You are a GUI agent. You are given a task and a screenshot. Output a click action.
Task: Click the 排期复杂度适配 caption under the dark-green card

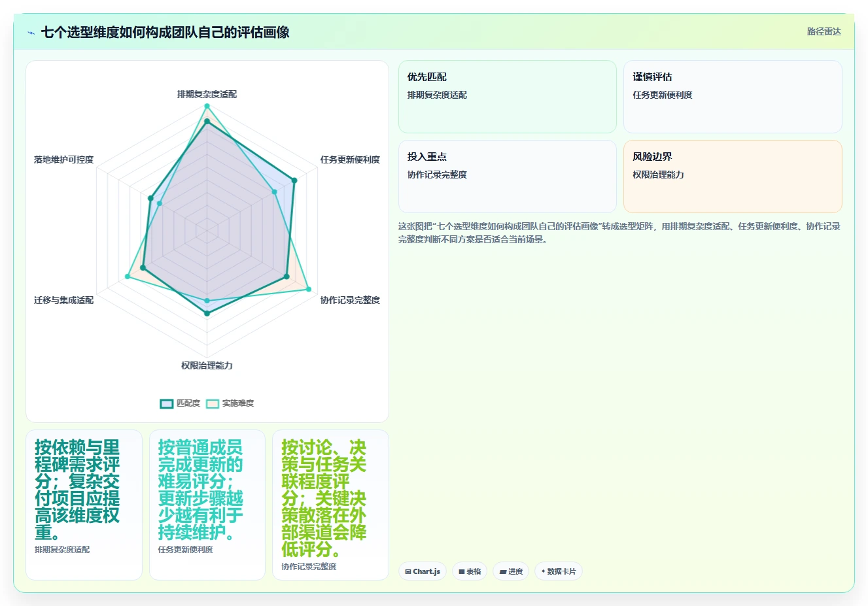coord(62,550)
